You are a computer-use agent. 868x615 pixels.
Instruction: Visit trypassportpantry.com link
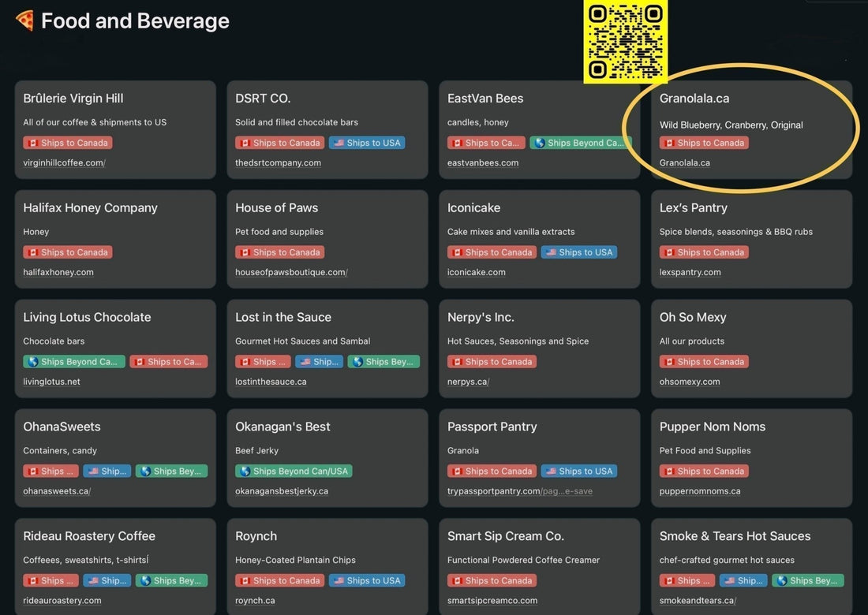(519, 491)
